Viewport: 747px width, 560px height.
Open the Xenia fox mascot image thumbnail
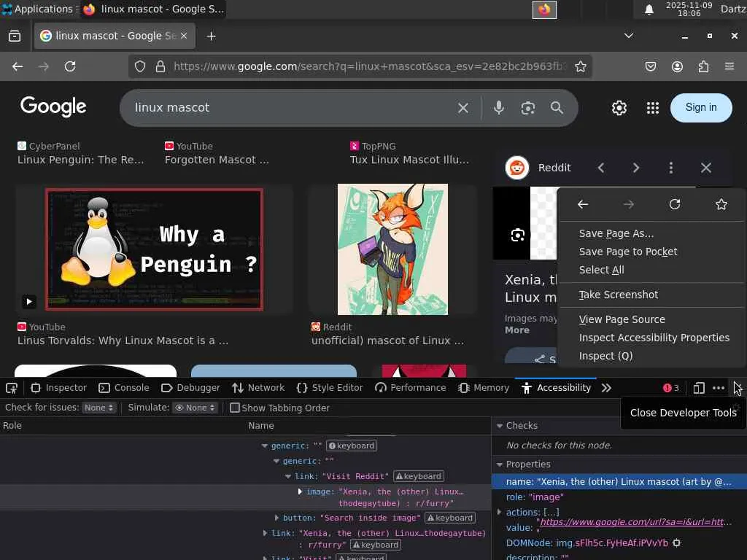[x=392, y=249]
